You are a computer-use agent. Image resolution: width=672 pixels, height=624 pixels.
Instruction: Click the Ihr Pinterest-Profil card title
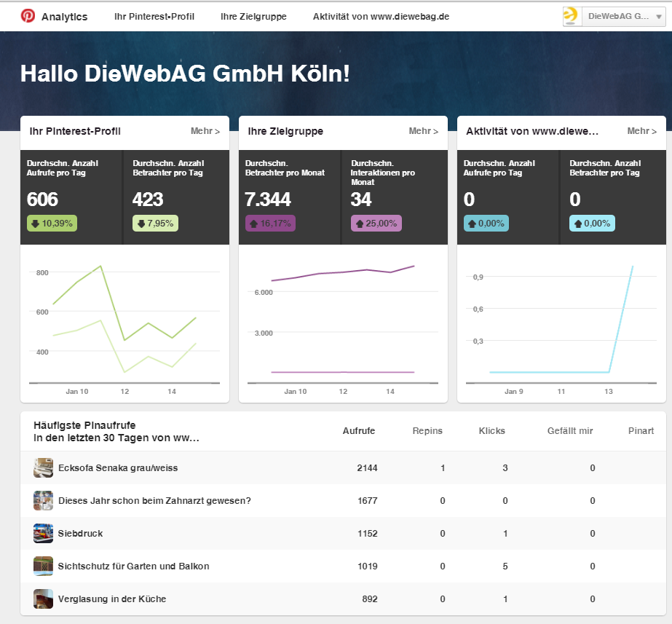[75, 131]
